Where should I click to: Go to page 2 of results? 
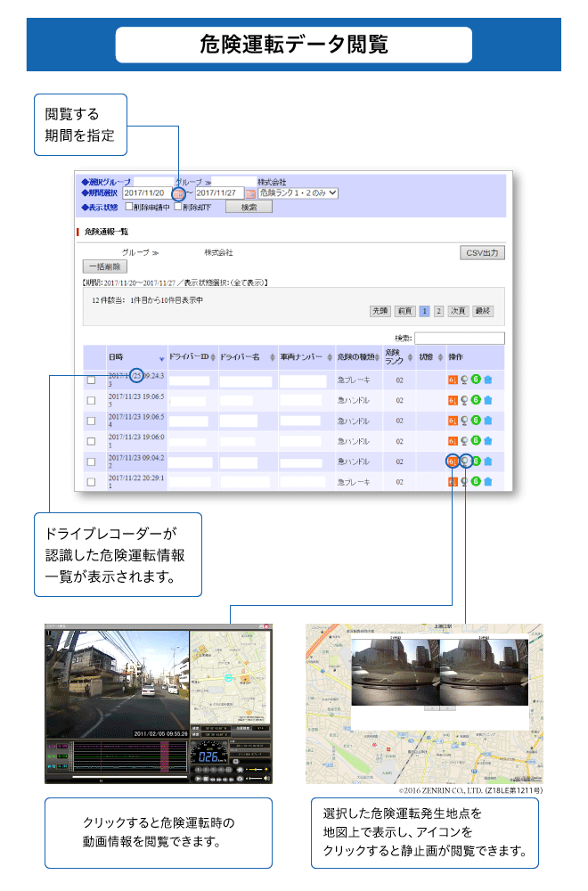[438, 311]
